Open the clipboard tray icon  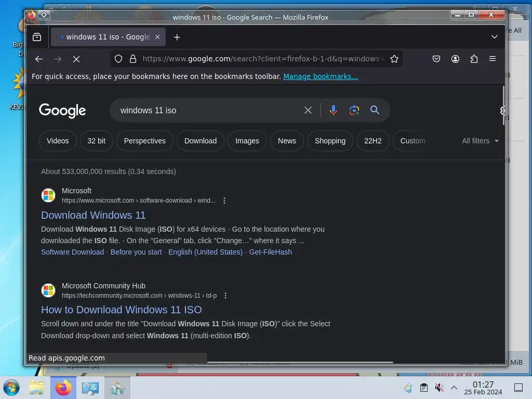(x=424, y=388)
